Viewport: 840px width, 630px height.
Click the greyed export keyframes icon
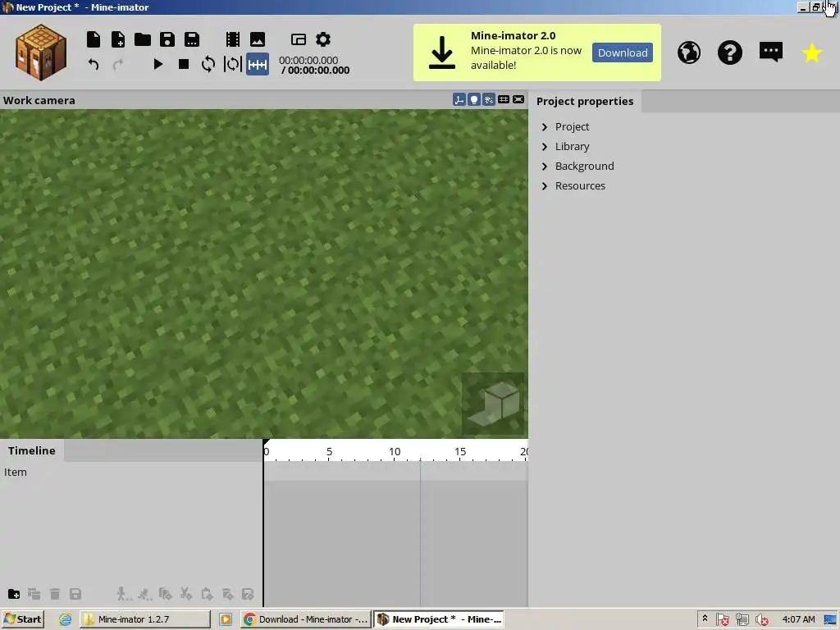point(248,594)
